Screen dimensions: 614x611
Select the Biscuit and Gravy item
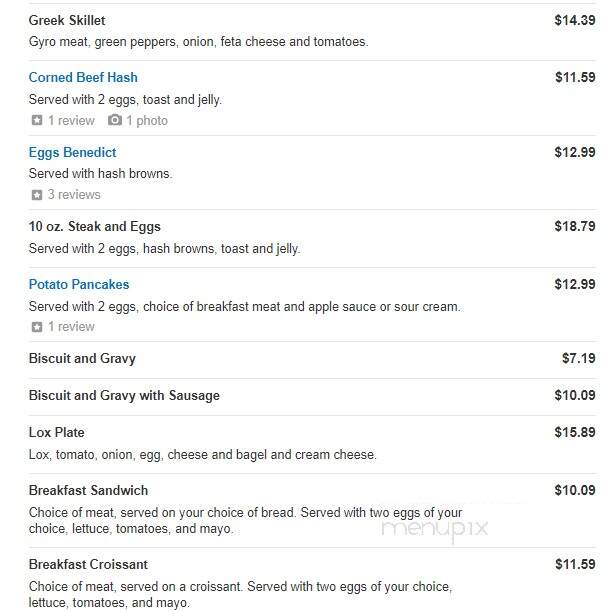point(82,358)
